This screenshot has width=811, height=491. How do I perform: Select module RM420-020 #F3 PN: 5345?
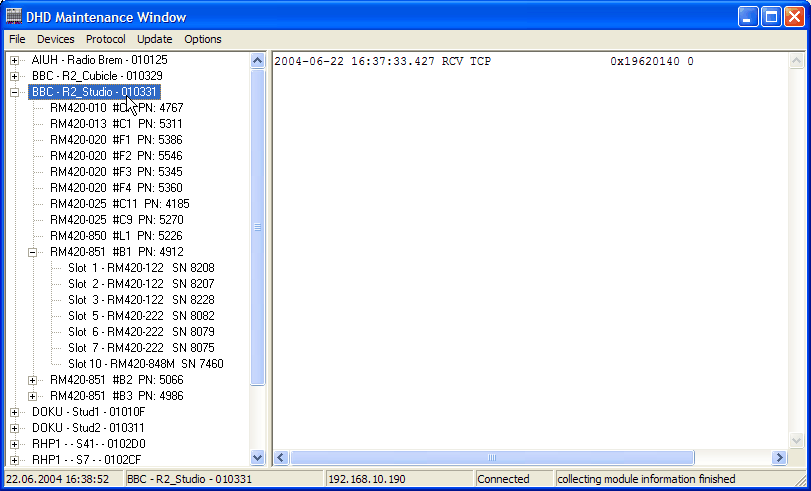[x=116, y=172]
